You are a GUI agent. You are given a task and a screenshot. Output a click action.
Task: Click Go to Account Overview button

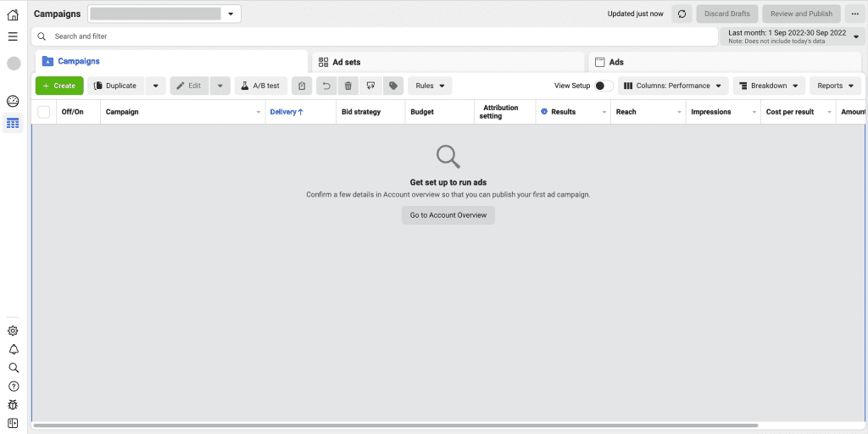click(448, 215)
